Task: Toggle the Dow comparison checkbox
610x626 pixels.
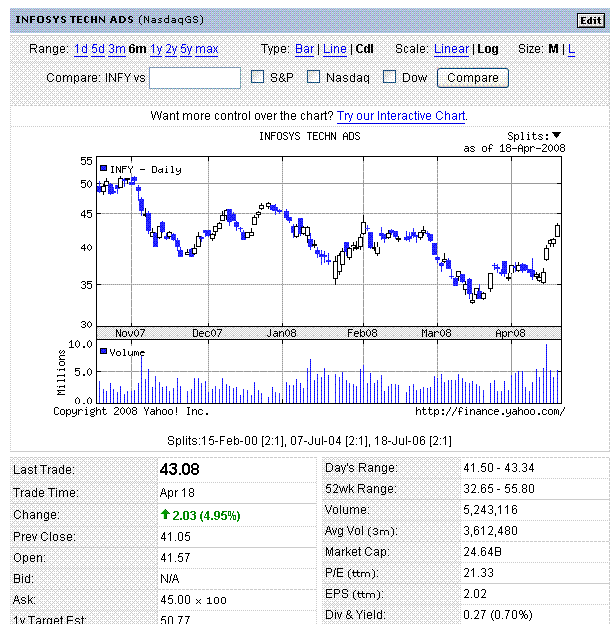Action: 390,77
